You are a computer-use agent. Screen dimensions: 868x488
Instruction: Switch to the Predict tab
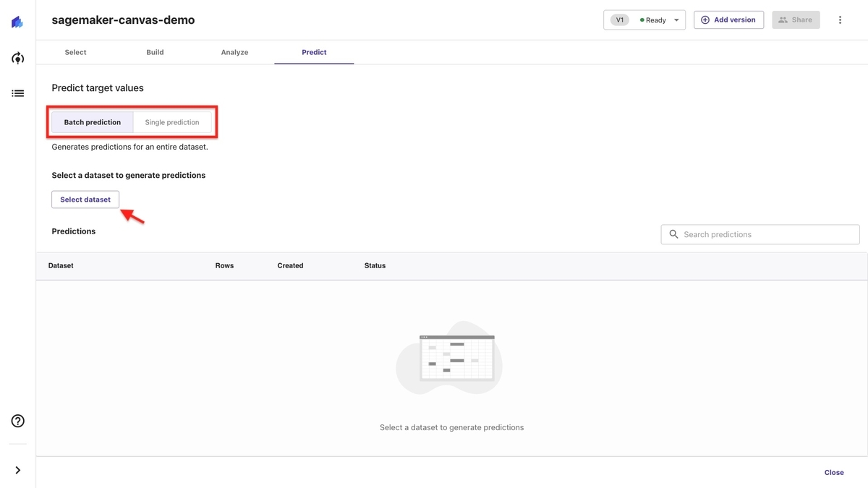[x=314, y=52]
